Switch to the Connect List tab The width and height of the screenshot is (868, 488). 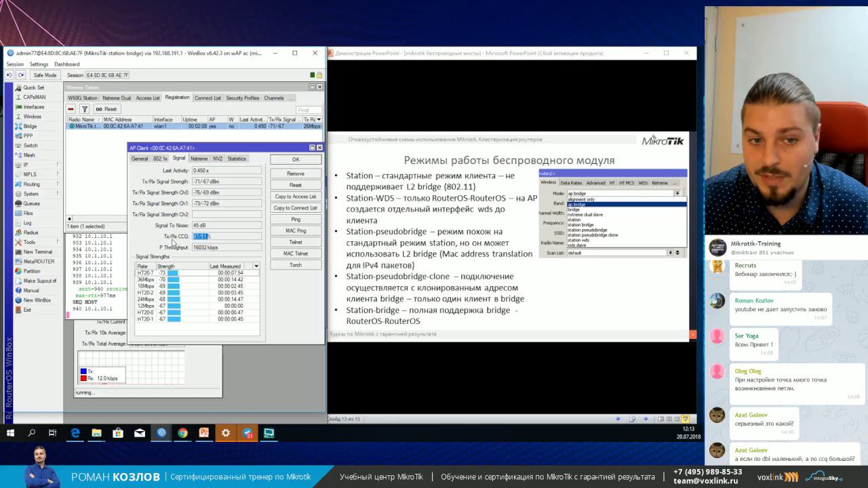pyautogui.click(x=208, y=98)
